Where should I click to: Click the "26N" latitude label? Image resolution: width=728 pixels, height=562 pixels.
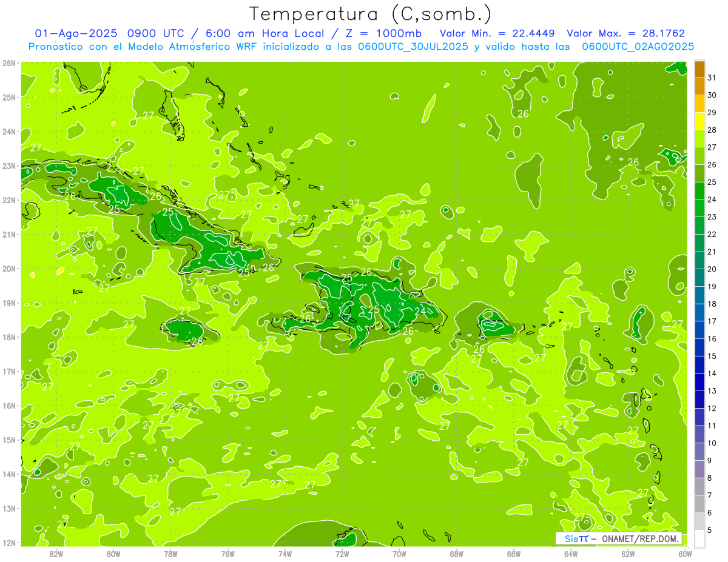click(8, 63)
